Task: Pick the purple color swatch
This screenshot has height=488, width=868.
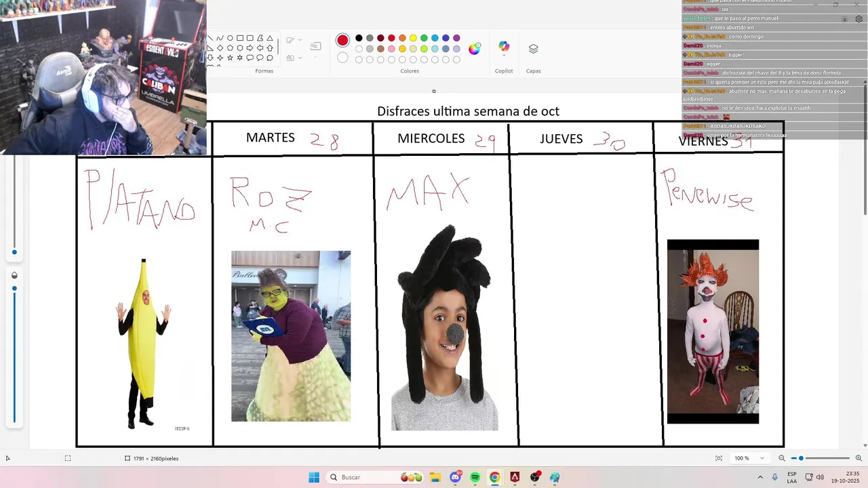Action: pyautogui.click(x=456, y=38)
